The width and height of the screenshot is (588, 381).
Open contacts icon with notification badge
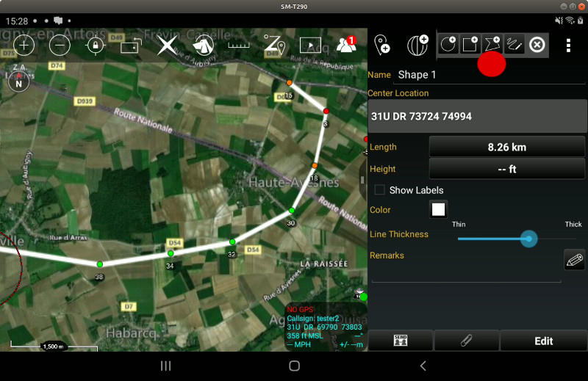point(346,45)
